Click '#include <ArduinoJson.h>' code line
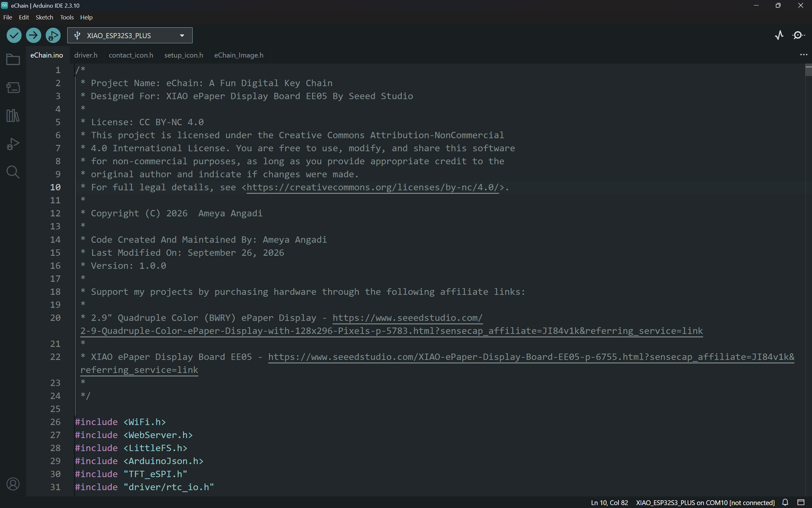The image size is (812, 508). coord(139,461)
